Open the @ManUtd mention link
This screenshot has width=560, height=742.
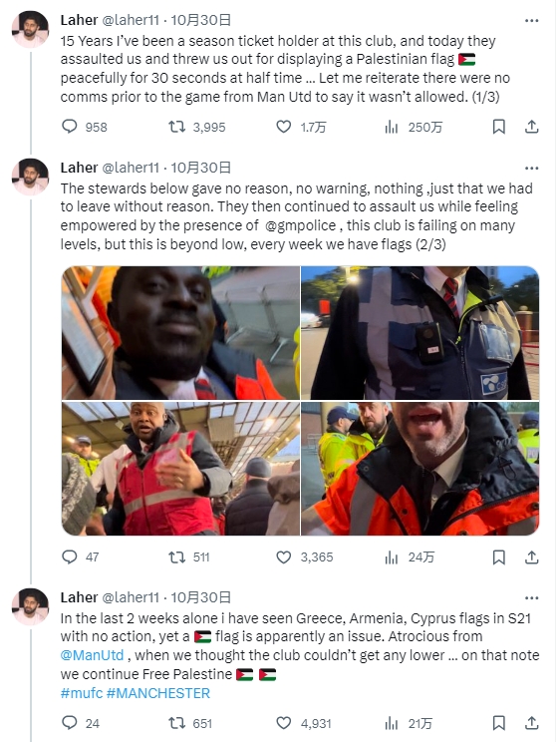[92, 655]
